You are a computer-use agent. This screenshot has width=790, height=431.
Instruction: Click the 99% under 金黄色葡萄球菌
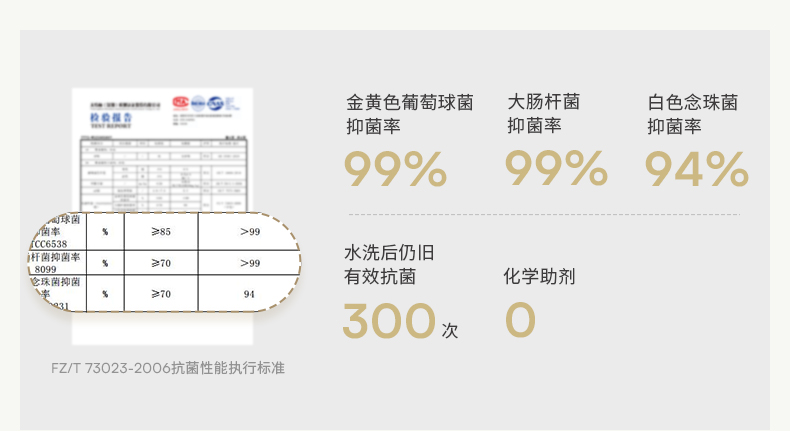(x=395, y=169)
